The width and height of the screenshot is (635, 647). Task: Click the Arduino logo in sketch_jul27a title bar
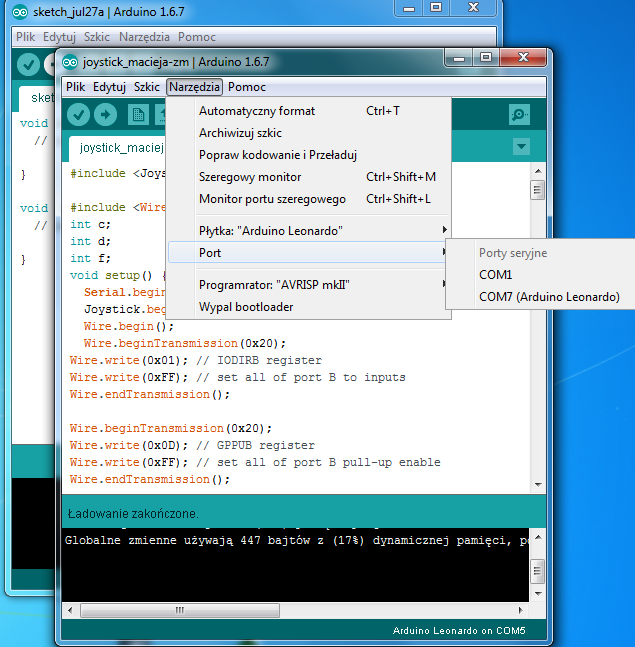(x=20, y=12)
